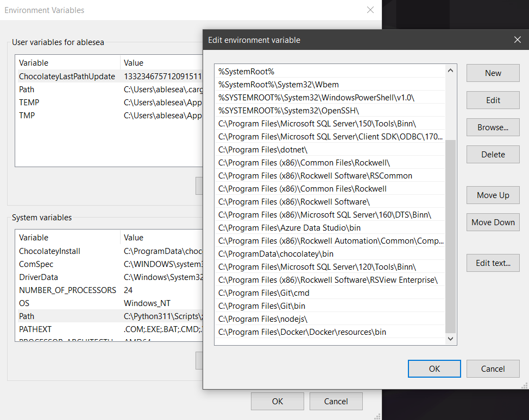
Task: Select the %SystemRoot%\System32\Wbem entry
Action: [330, 85]
